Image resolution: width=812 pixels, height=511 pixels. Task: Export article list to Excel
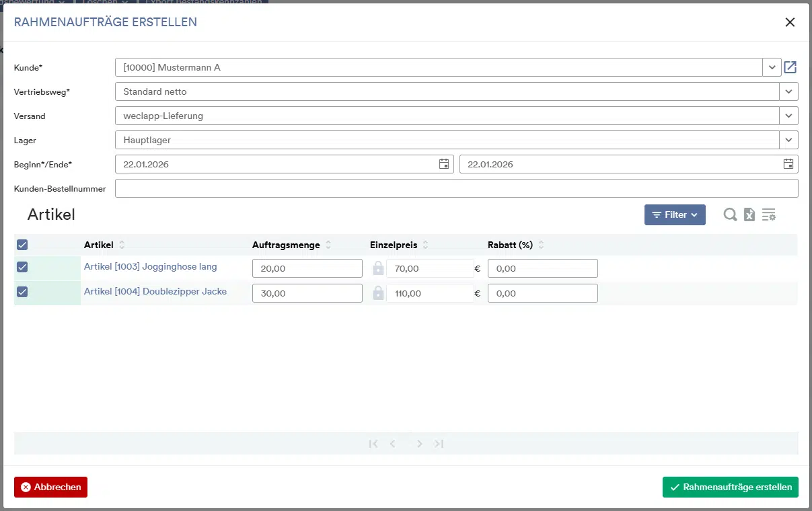click(x=749, y=214)
